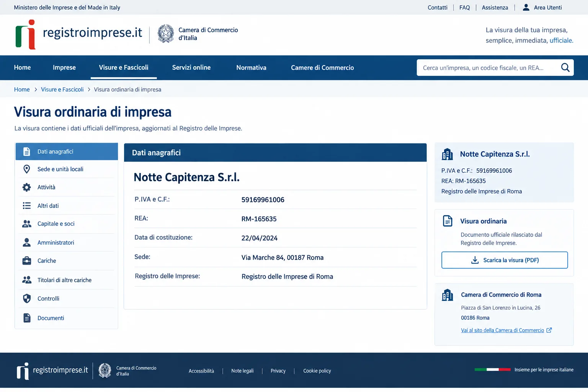This screenshot has height=392, width=588.
Task: Click the Controlli shield icon
Action: (27, 299)
